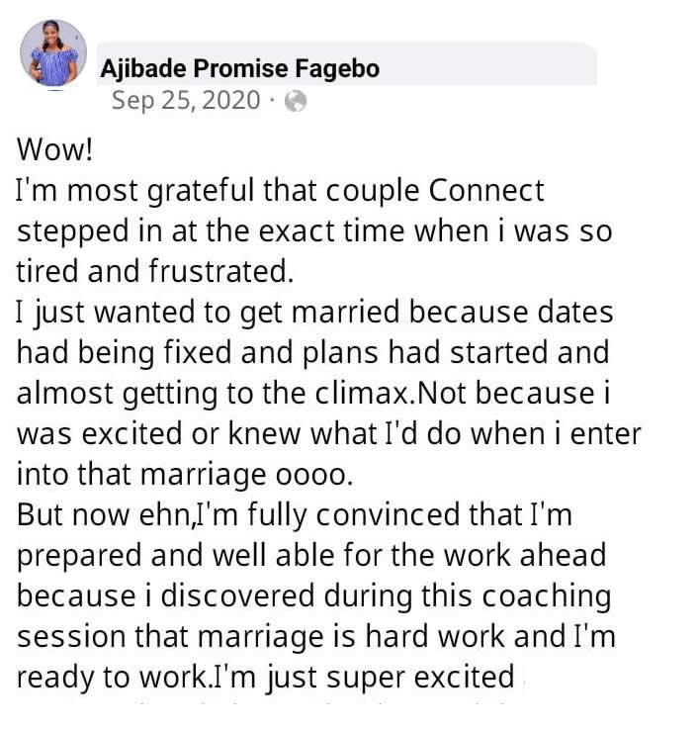Image resolution: width=700 pixels, height=731 pixels.
Task: Click the line starting "almost getting to the climax"
Action: pos(314,394)
